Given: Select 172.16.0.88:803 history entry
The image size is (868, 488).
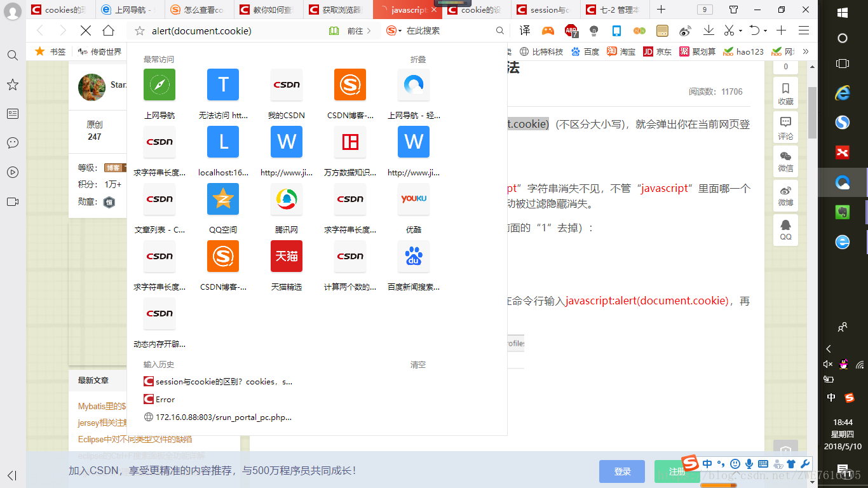Looking at the screenshot, I should point(219,417).
